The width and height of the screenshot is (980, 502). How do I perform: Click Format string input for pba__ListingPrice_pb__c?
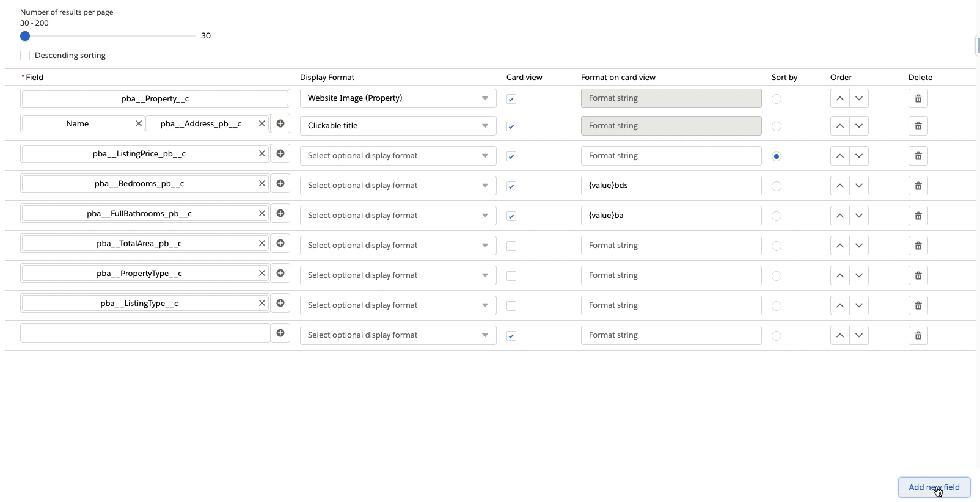(671, 156)
